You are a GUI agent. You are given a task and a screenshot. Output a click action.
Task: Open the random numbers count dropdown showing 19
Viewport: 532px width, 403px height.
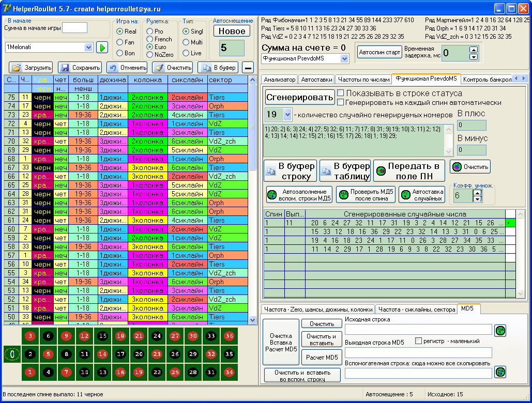pyautogui.click(x=287, y=114)
